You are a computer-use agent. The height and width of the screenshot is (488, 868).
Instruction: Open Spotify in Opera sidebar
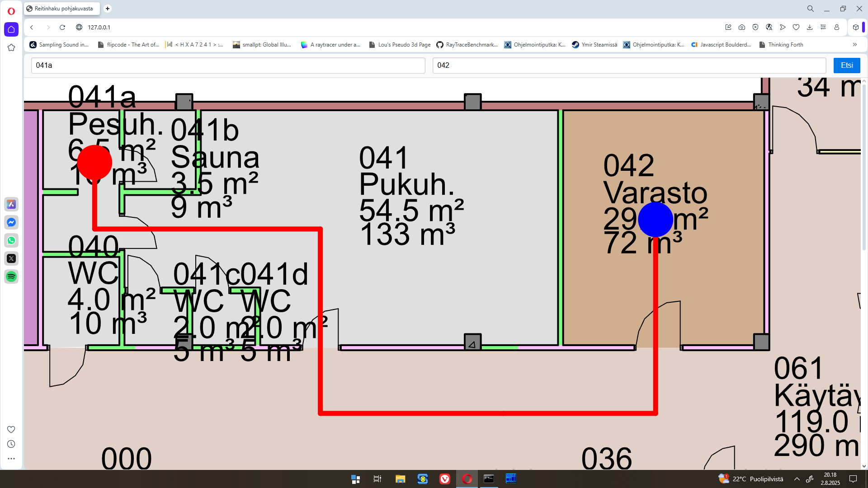click(11, 277)
